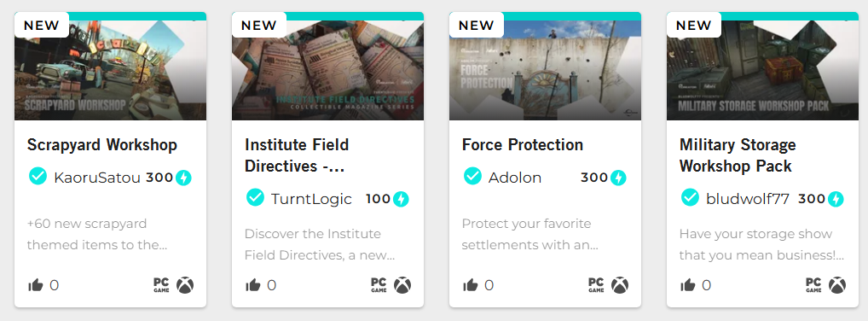Like the Scrapyard Workshop mod with thumbs-up

pyautogui.click(x=36, y=285)
